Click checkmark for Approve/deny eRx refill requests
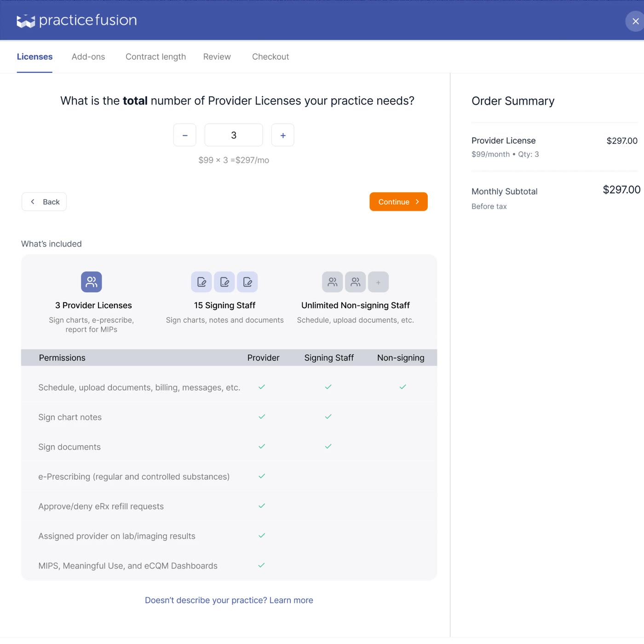644x644 pixels. (262, 506)
